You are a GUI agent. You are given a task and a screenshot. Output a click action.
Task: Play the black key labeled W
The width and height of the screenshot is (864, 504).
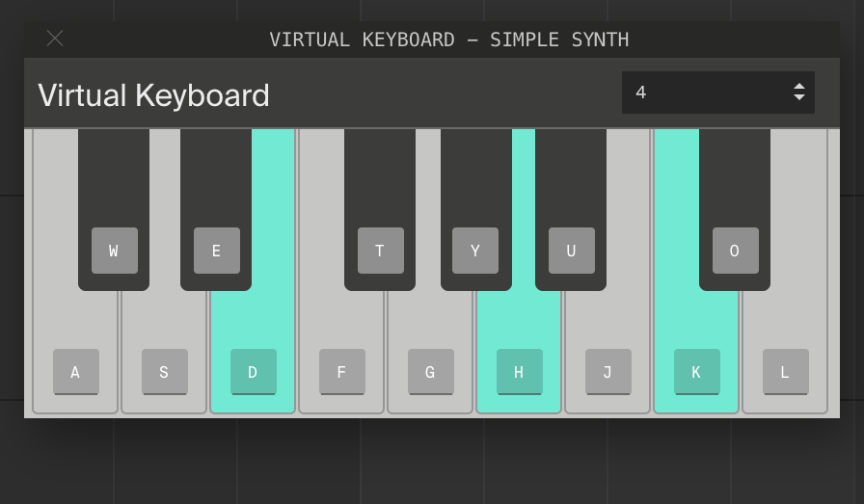coord(114,209)
